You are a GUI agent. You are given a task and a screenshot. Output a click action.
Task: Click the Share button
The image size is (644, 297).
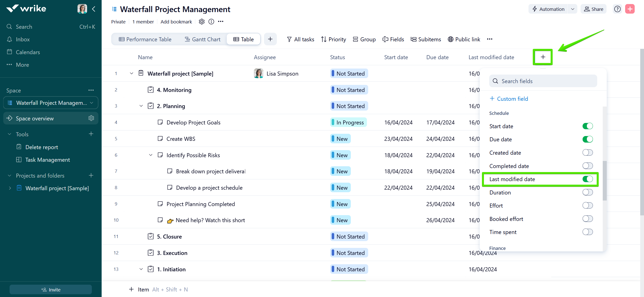(594, 9)
